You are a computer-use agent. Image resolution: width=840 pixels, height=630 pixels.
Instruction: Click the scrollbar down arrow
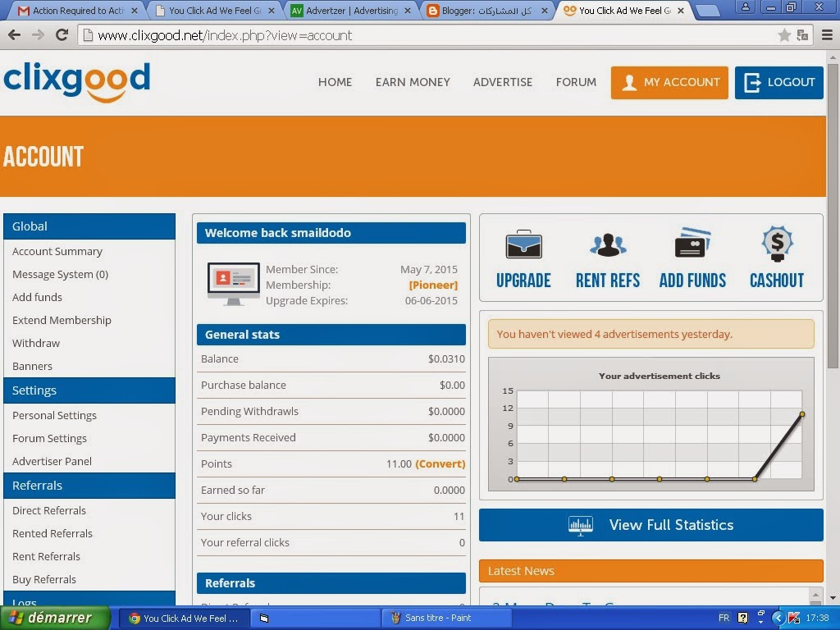833,598
